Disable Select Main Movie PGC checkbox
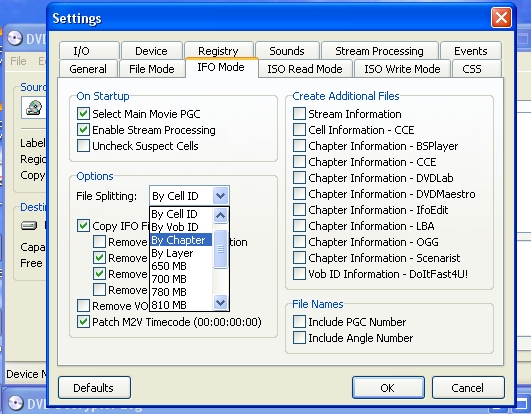The height and width of the screenshot is (414, 531). [x=83, y=114]
